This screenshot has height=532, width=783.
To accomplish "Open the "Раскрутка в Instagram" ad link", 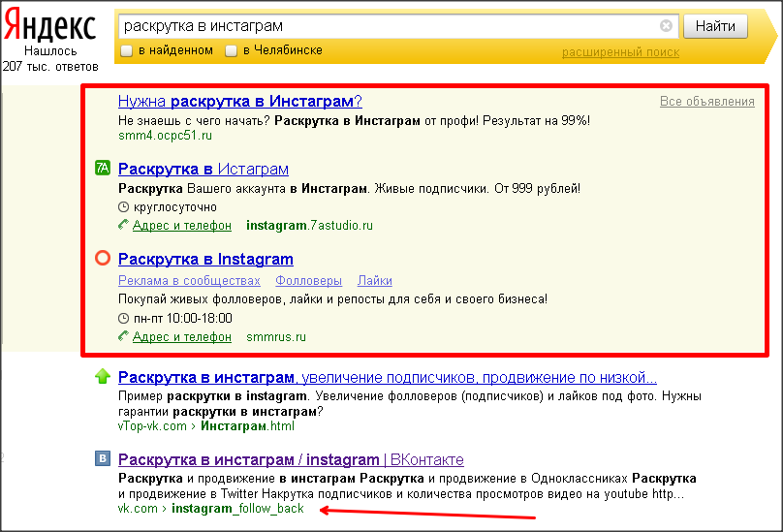I will click(205, 259).
